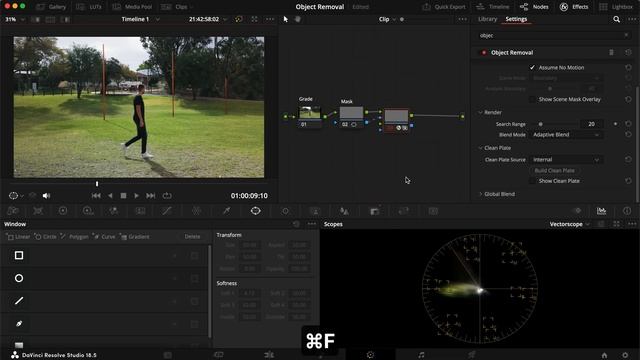The height and width of the screenshot is (360, 640).
Task: Switch to the Library tab
Action: [487, 19]
